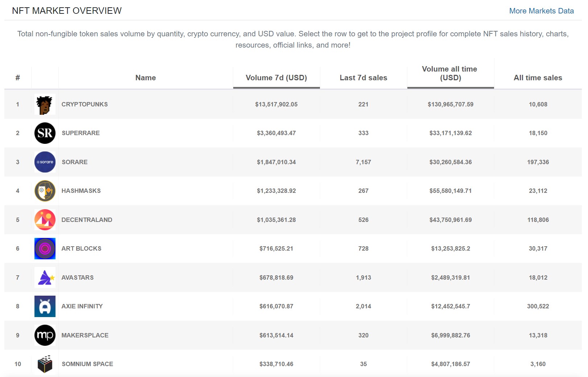Click Axie Infinity's all-time sales value 300,522
The image size is (588, 377).
pyautogui.click(x=538, y=306)
